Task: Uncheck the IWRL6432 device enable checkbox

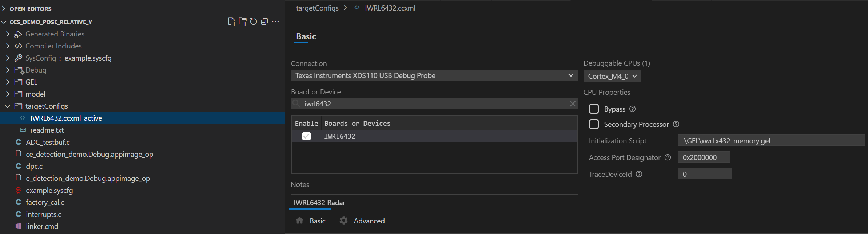Action: point(306,136)
